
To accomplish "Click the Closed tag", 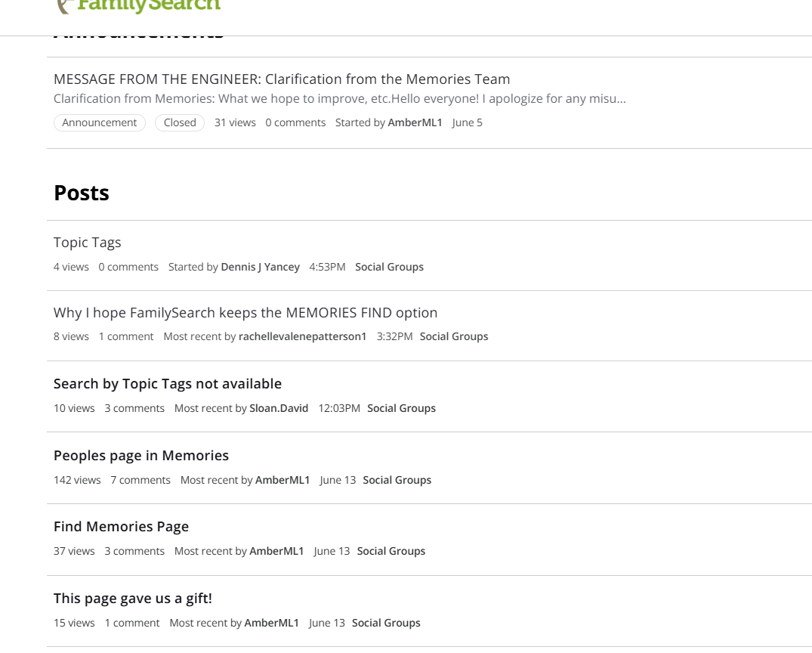I will coord(180,123).
